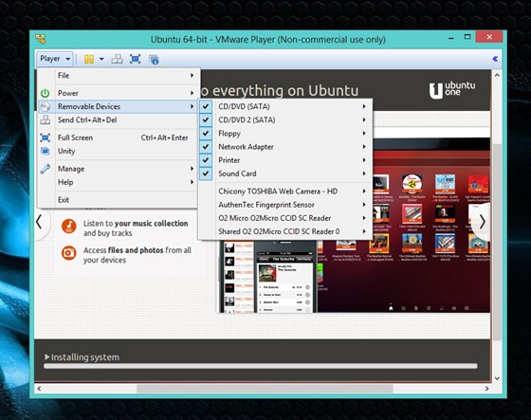531x420 pixels.
Task: Choose Unity menu item
Action: 118,151
